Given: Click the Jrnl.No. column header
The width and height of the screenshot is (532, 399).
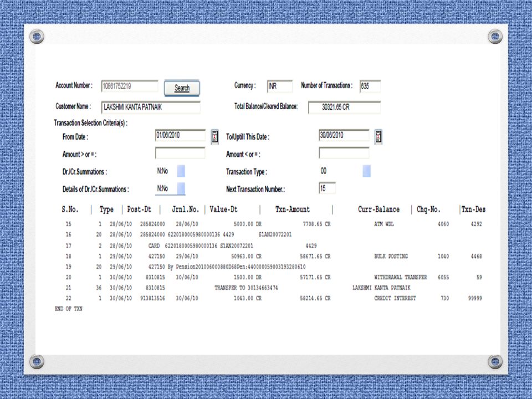Looking at the screenshot, I should [x=185, y=209].
